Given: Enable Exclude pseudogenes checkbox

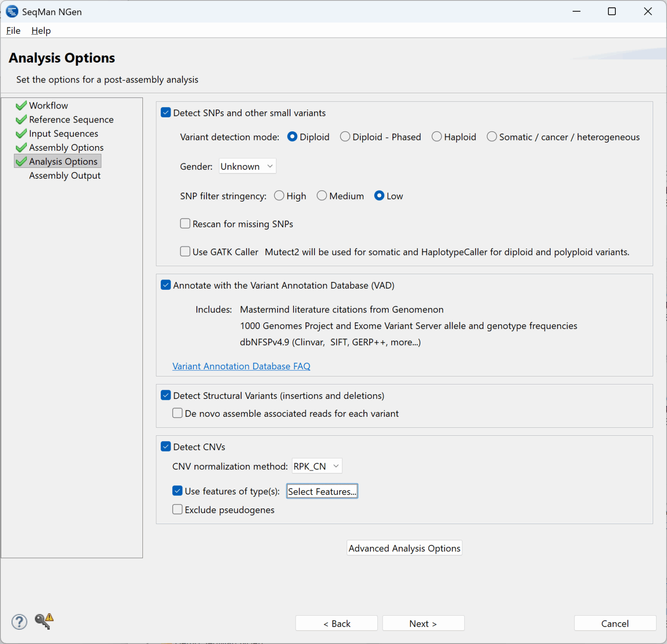Looking at the screenshot, I should point(178,509).
